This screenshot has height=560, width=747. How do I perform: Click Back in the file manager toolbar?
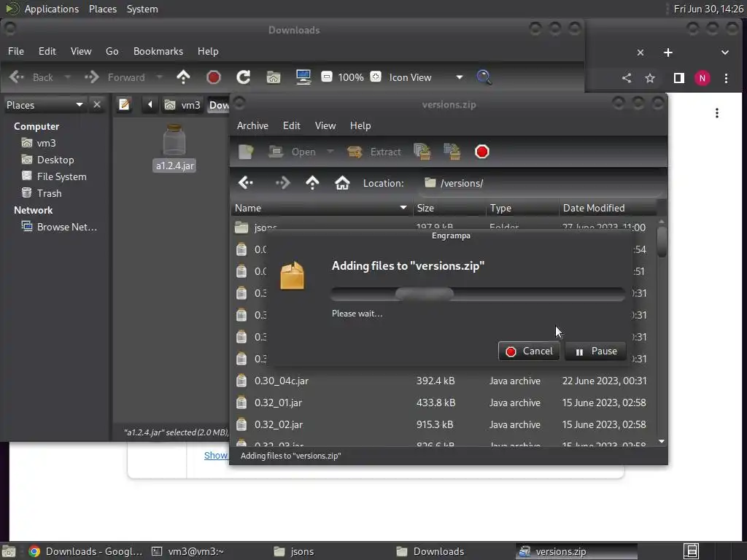(31, 77)
